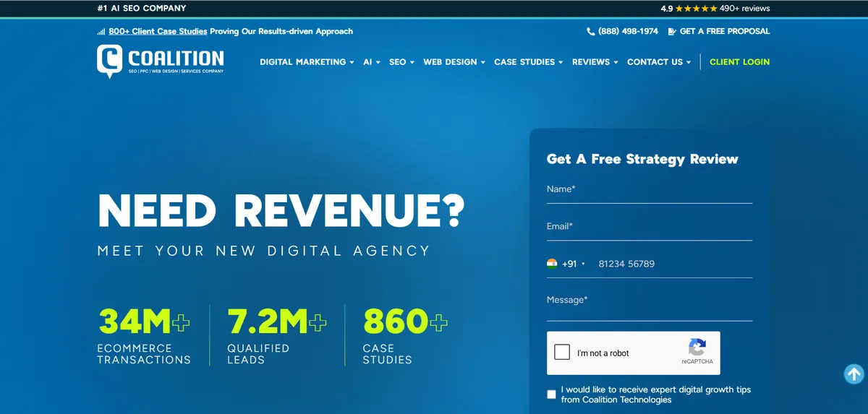This screenshot has width=868, height=414.
Task: Click the reCAPTCHA logo
Action: [697, 347]
